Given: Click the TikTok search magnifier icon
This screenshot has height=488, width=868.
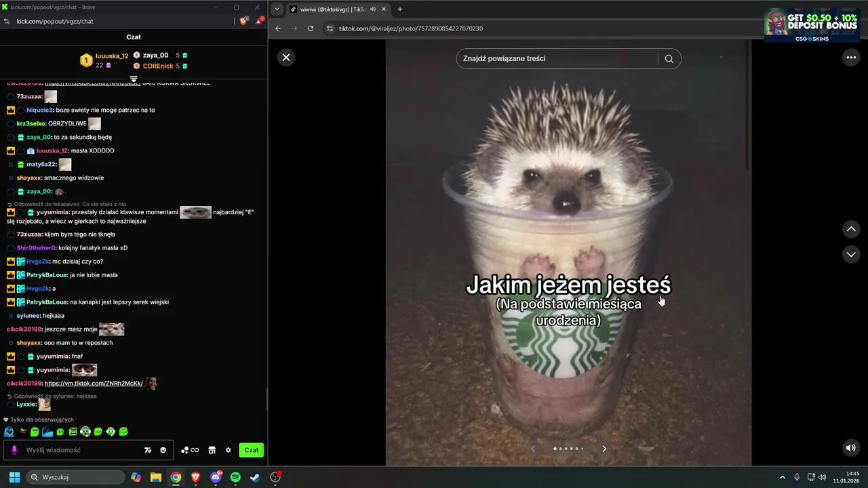Looking at the screenshot, I should click(669, 58).
